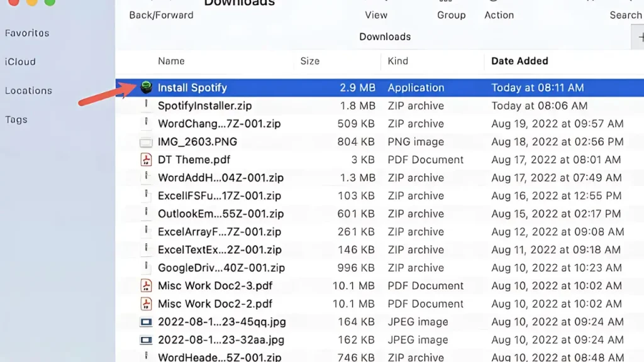Click the ExcelIFSFu...17Z-001.zip archive icon

(146, 195)
